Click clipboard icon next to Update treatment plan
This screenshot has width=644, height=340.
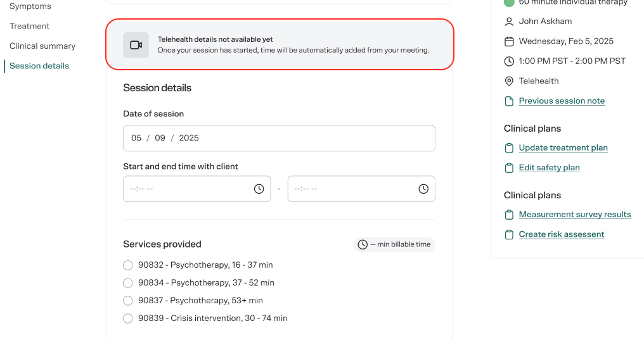coord(509,148)
